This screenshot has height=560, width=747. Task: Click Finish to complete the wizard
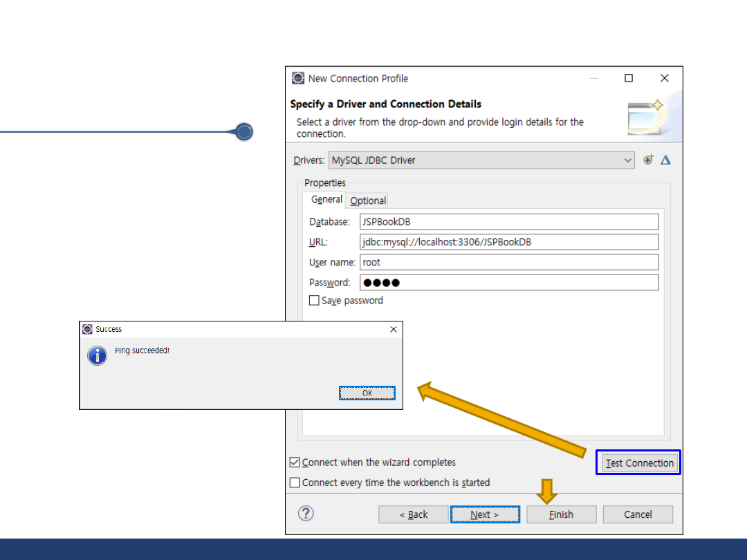(561, 514)
